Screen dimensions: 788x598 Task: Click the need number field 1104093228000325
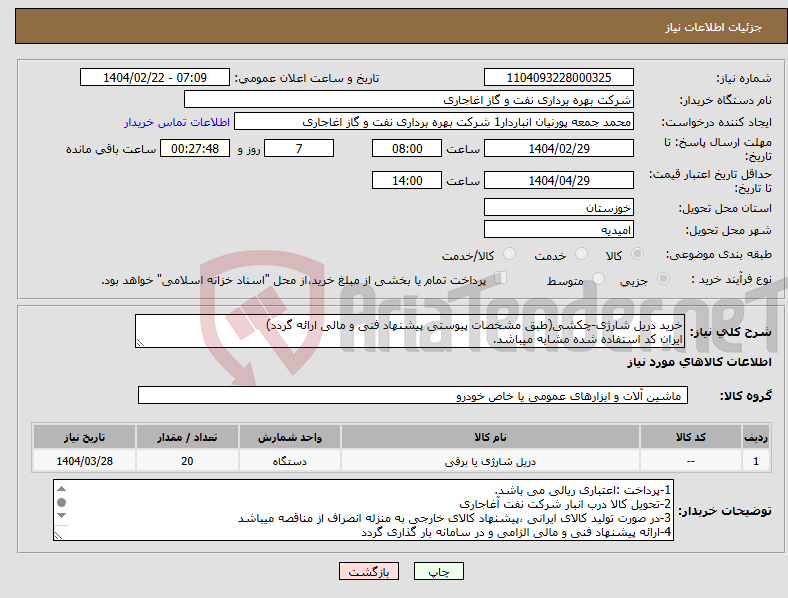[x=558, y=77]
